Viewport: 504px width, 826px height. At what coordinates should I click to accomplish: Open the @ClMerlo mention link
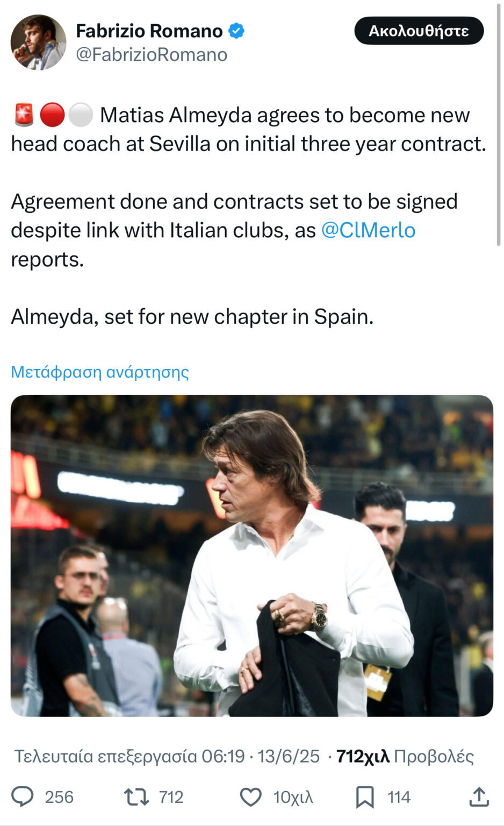click(x=368, y=230)
